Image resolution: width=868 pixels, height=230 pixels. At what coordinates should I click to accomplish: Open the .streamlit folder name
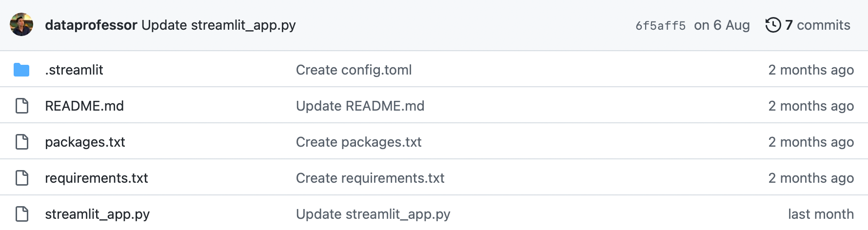tap(74, 70)
